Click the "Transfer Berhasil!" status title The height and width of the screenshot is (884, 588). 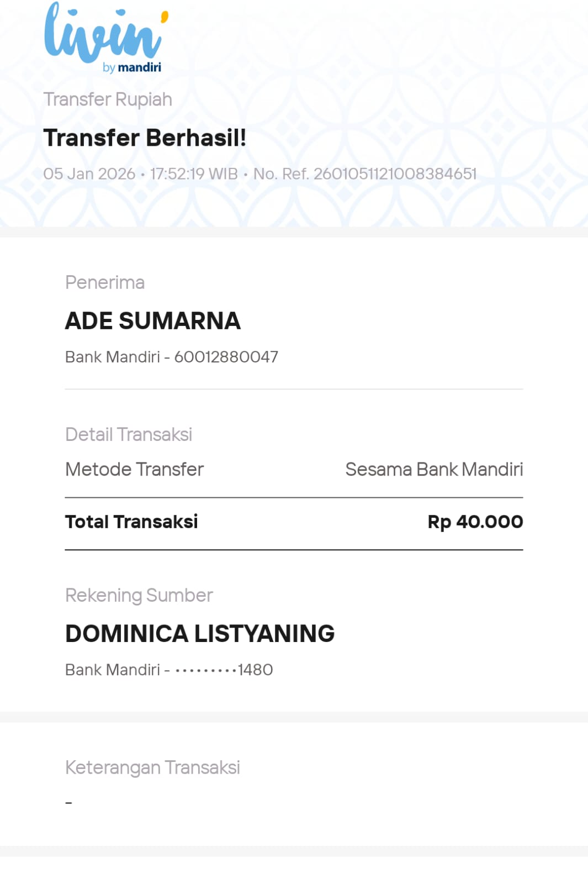(145, 138)
